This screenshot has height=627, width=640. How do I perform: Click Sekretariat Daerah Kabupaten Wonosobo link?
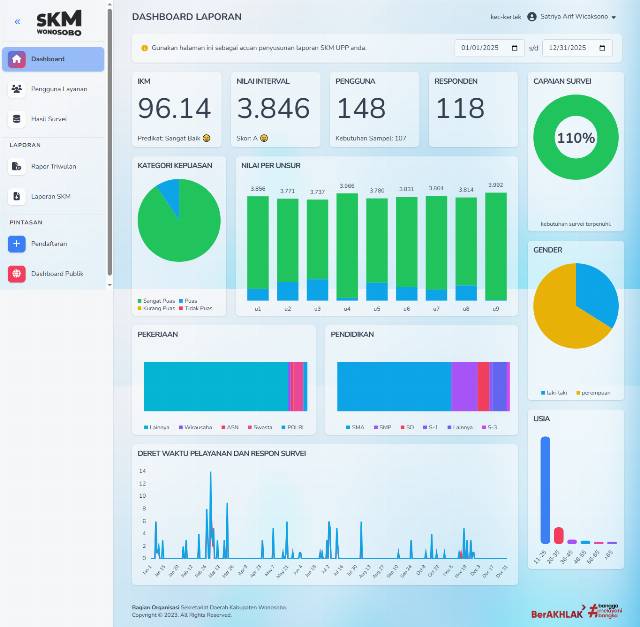233,607
